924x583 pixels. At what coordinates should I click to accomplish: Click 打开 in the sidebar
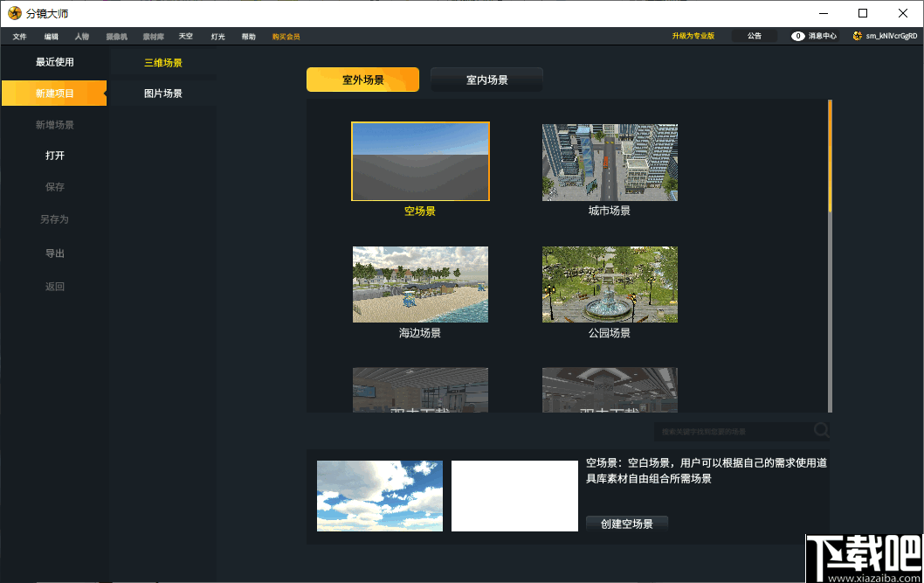pos(54,156)
